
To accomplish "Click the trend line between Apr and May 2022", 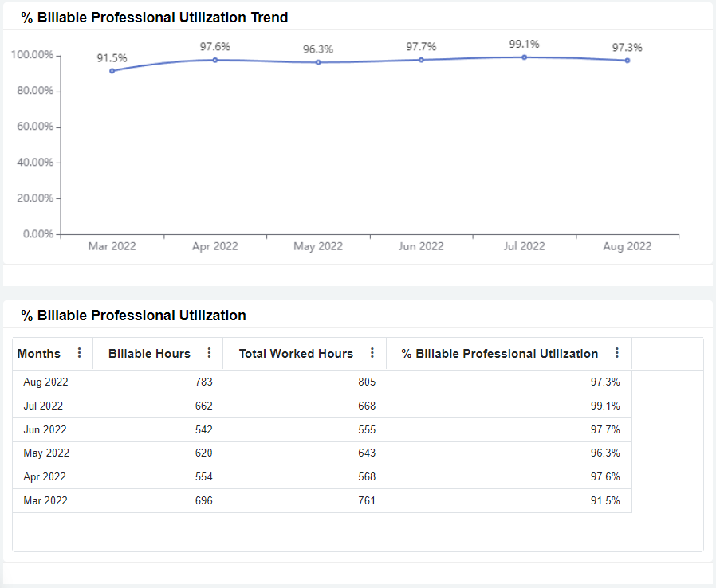I will click(x=266, y=60).
